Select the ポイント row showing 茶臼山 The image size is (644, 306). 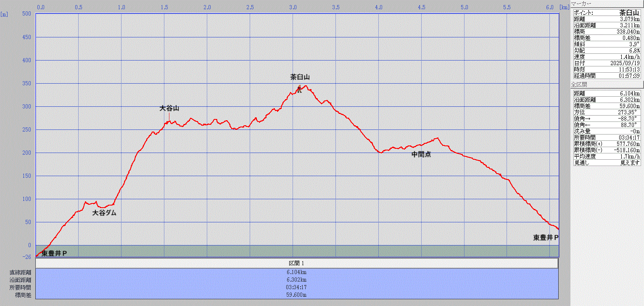click(x=607, y=13)
